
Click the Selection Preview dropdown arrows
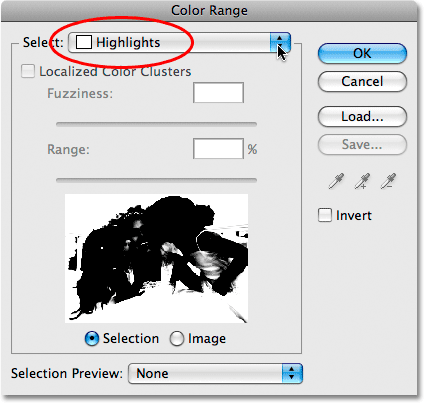coord(292,373)
